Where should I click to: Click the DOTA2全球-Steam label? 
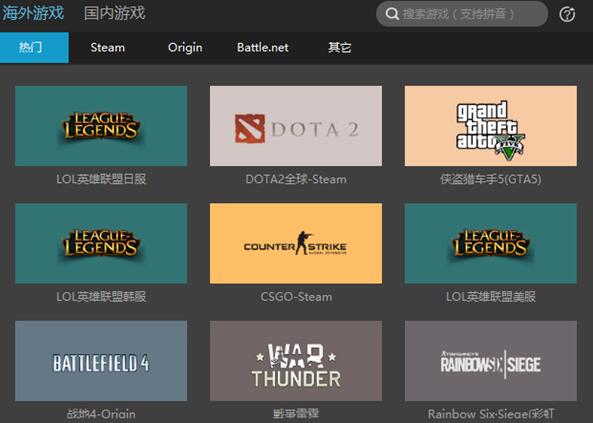click(x=296, y=179)
